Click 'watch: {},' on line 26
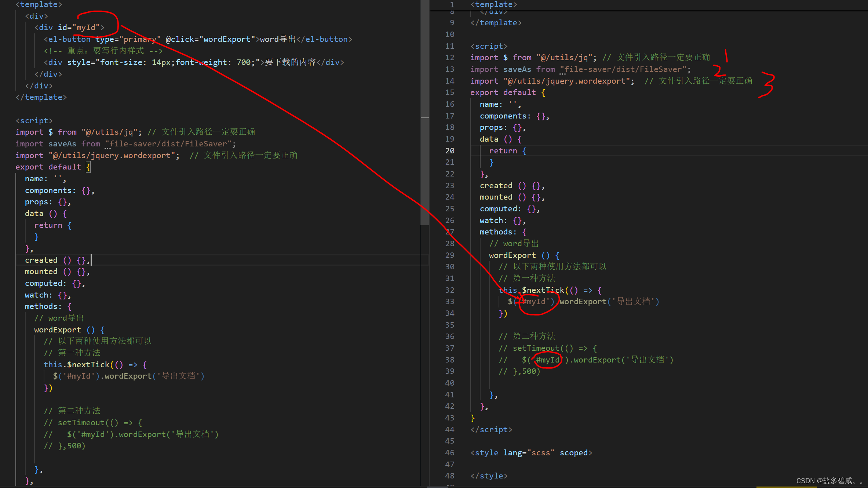 coord(503,221)
